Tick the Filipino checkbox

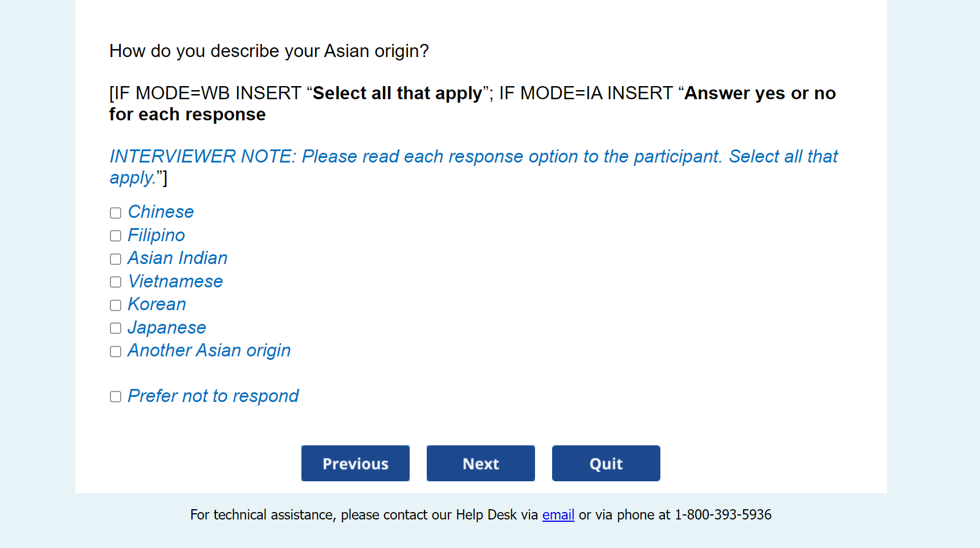coord(116,236)
